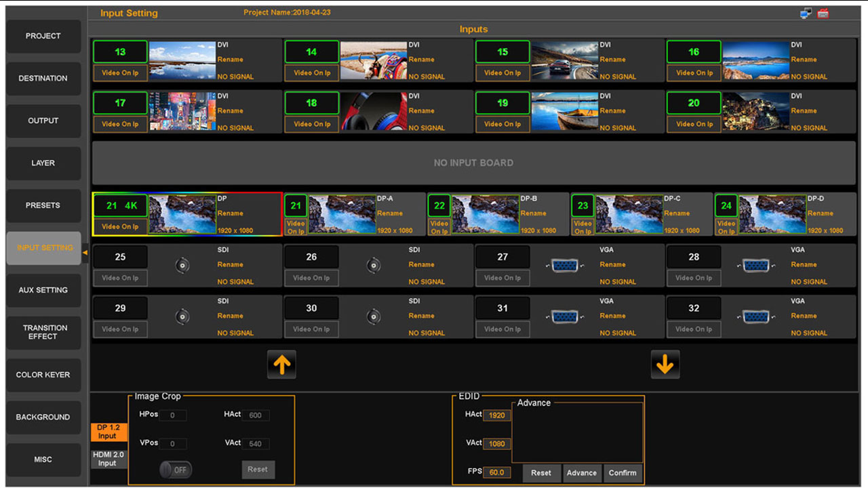
Task: Collapse the sidebar using the small orange arrow
Action: tap(85, 253)
